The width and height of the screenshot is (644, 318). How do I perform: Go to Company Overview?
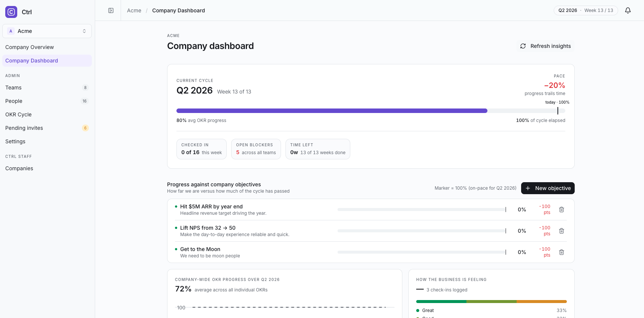[47, 47]
